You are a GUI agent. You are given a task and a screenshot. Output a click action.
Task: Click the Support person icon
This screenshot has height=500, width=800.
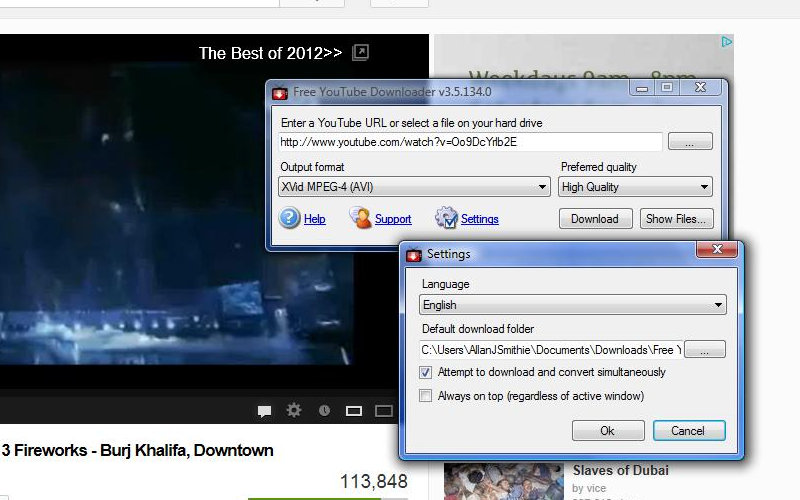click(360, 218)
